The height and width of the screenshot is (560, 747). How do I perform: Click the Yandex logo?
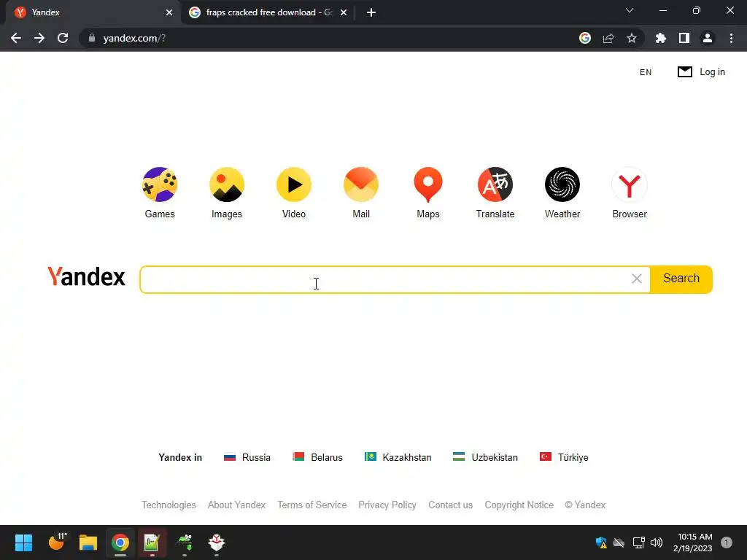coord(86,276)
